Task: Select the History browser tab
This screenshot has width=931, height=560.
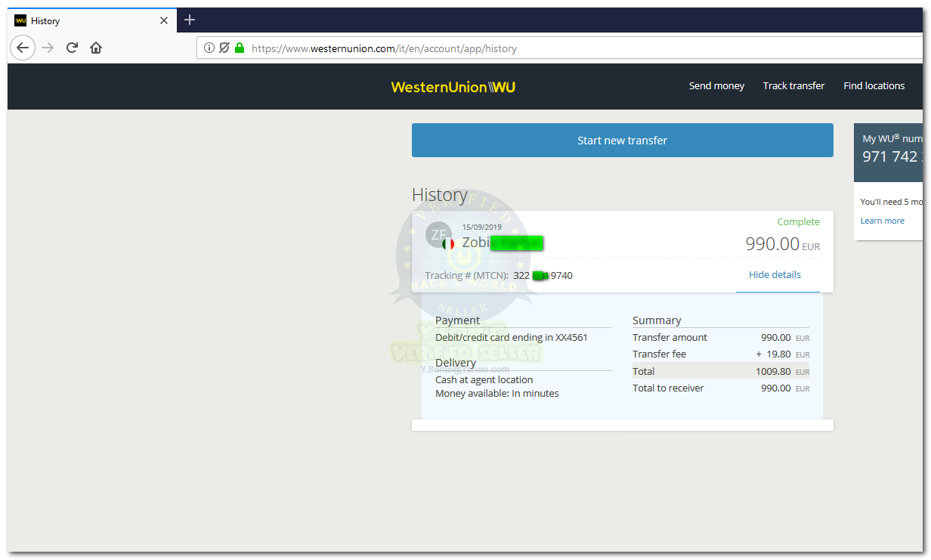Action: pos(91,20)
